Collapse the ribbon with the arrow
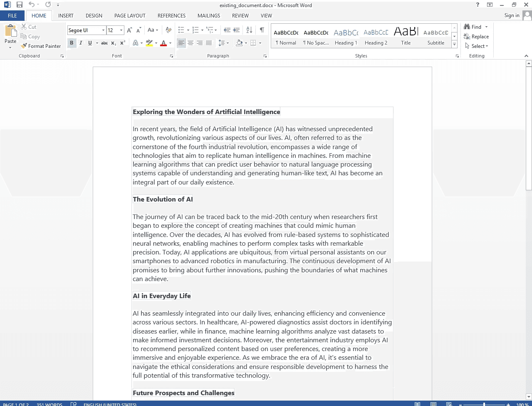532x406 pixels. (526, 56)
